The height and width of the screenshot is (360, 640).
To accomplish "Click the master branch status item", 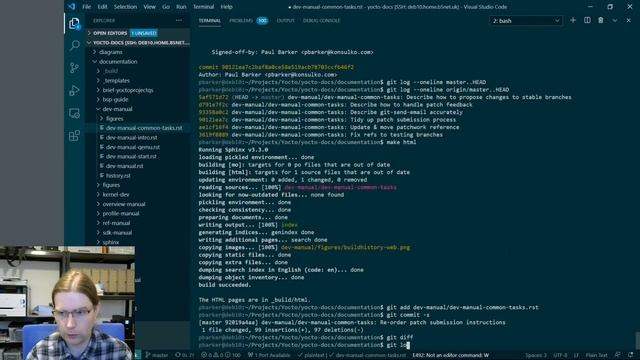I will pos(157,355).
